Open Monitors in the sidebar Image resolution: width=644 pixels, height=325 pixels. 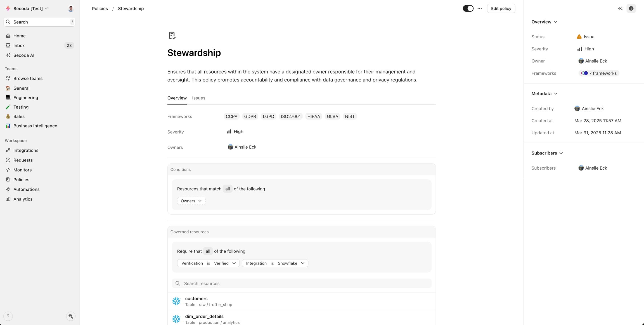click(22, 170)
